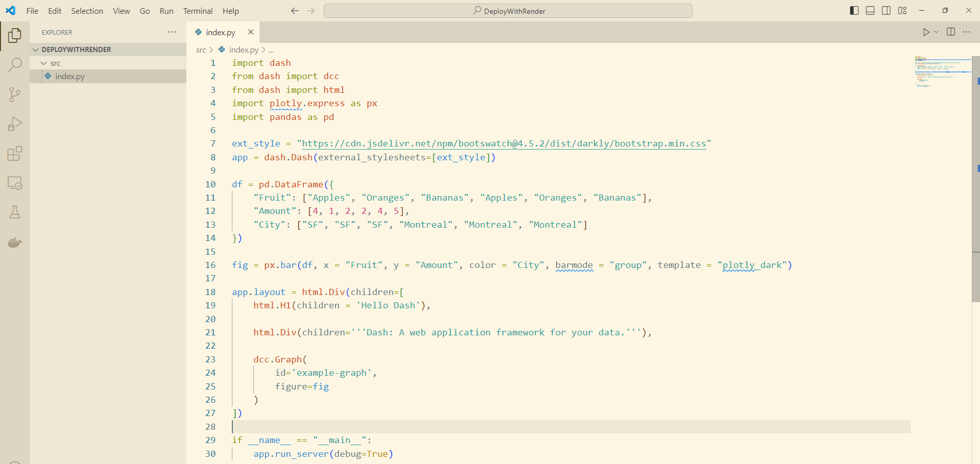980x464 pixels.
Task: Toggle bottom panel visibility
Action: point(870,11)
